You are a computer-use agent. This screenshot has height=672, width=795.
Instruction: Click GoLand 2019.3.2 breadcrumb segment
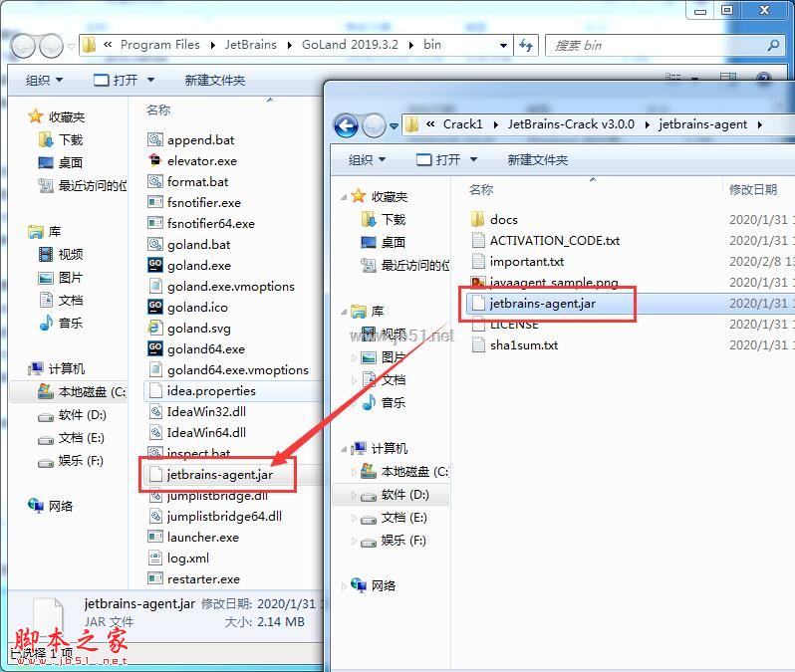pos(350,45)
